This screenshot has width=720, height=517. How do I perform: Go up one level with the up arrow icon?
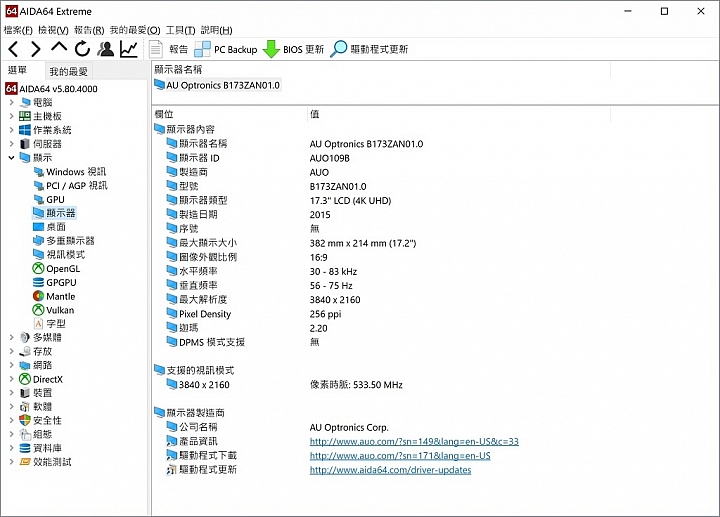click(x=59, y=48)
